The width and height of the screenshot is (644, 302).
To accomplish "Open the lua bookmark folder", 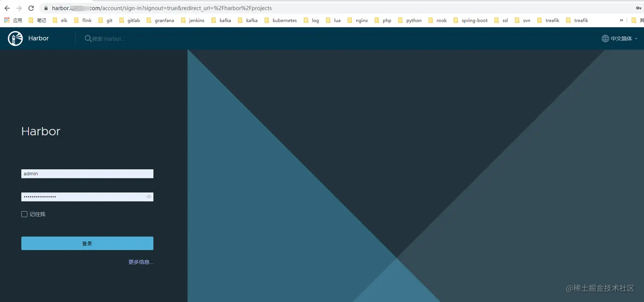I will point(333,20).
